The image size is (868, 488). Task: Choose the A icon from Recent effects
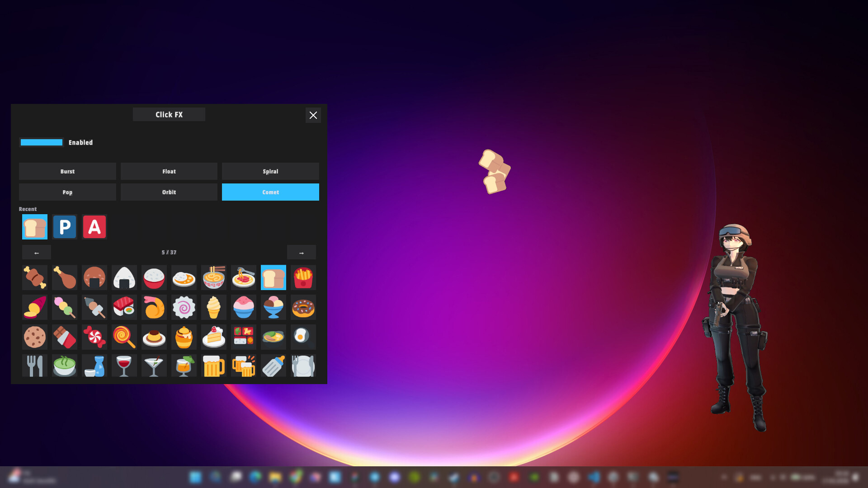(94, 227)
